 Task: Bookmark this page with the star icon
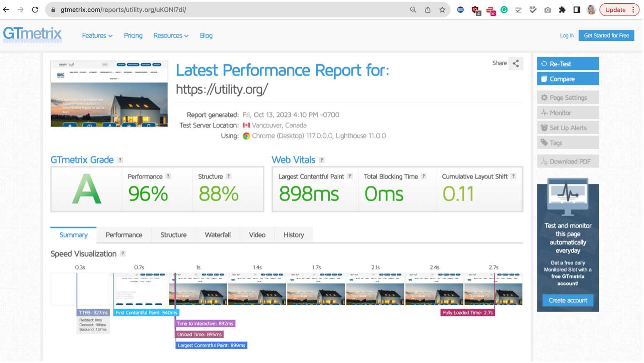click(x=442, y=10)
